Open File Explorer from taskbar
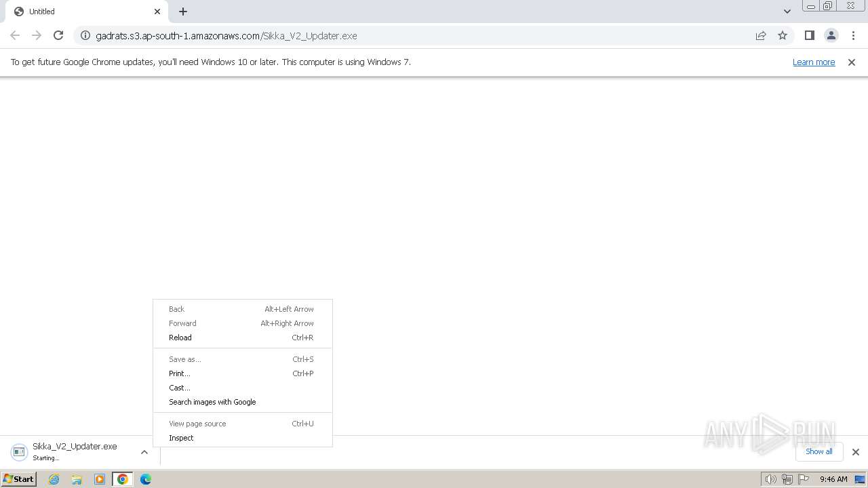 [77, 479]
